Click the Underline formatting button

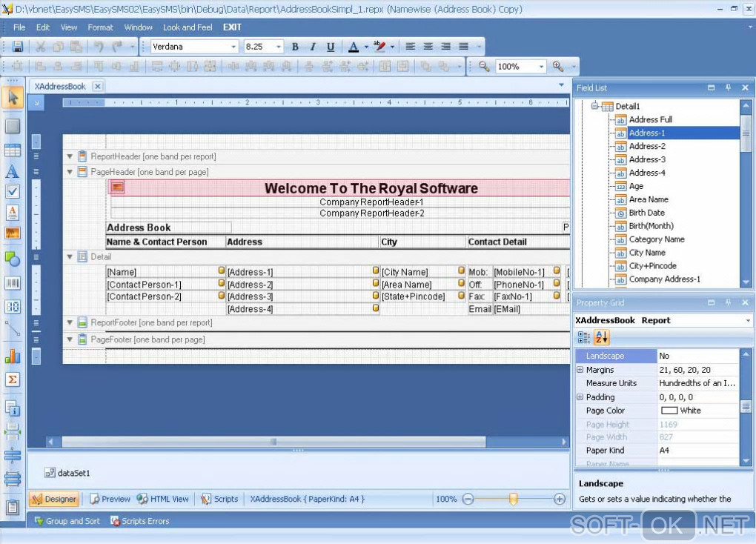(x=331, y=47)
